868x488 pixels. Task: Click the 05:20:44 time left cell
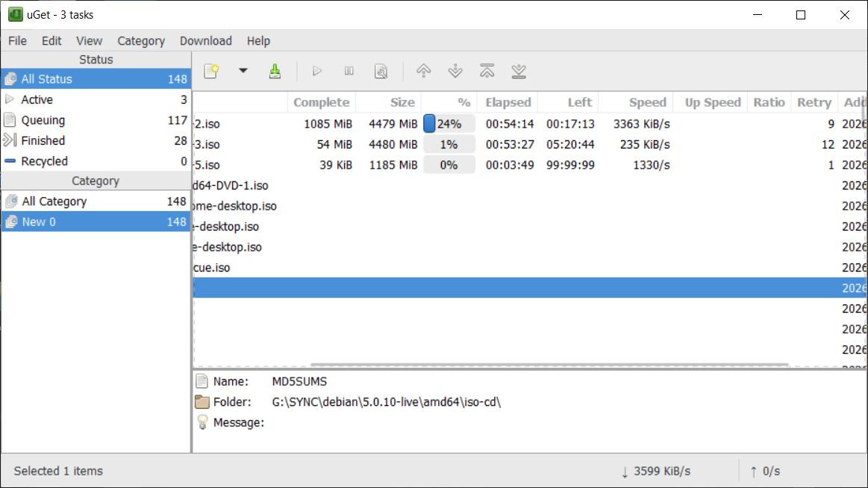click(x=570, y=145)
